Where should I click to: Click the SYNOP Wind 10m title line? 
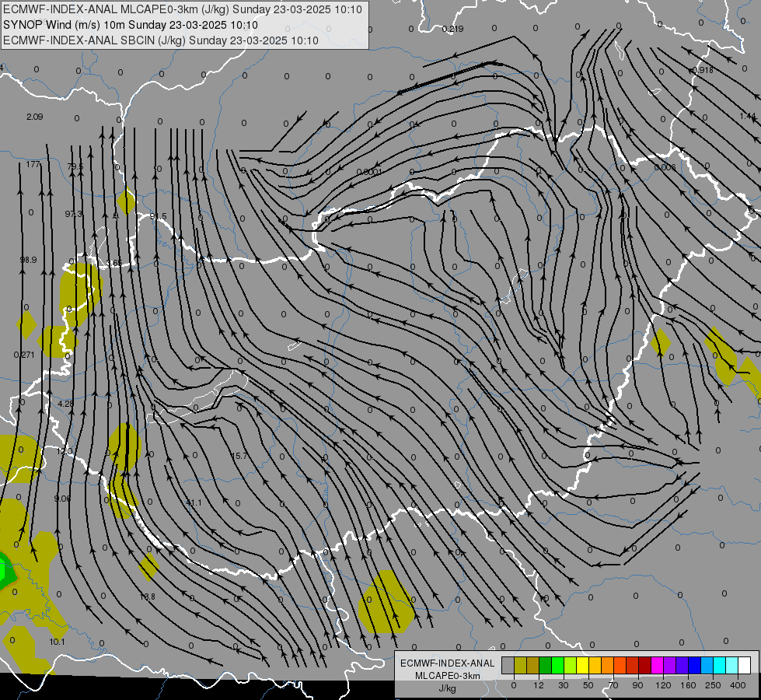(x=131, y=25)
